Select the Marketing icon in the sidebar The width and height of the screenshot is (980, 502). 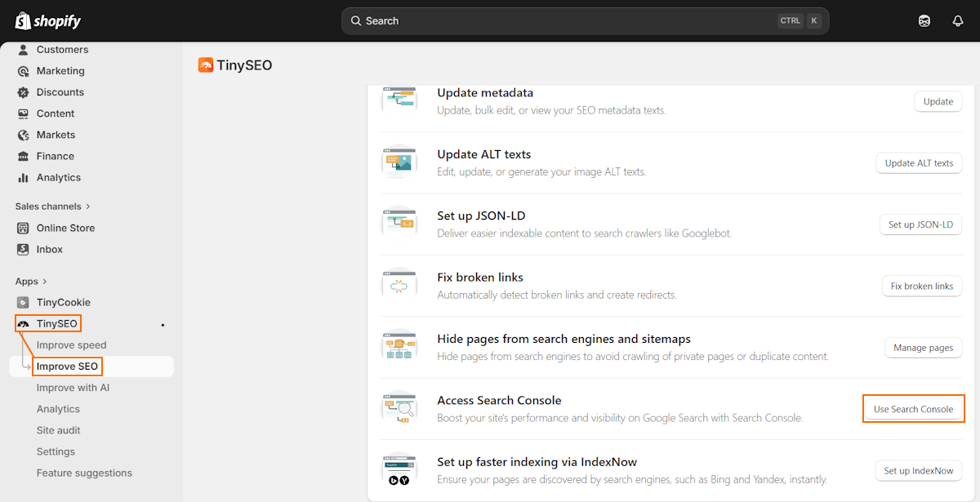22,70
